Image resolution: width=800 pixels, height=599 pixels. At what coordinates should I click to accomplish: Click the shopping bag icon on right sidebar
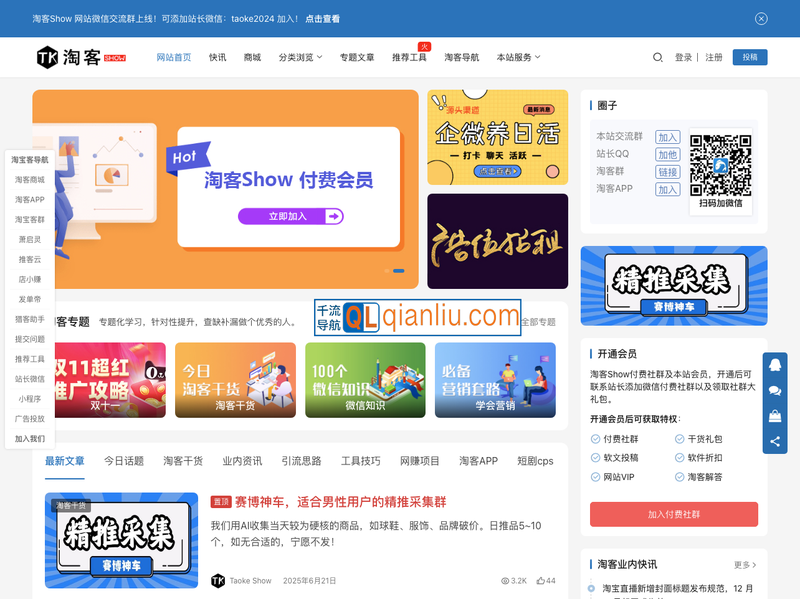[x=775, y=415]
